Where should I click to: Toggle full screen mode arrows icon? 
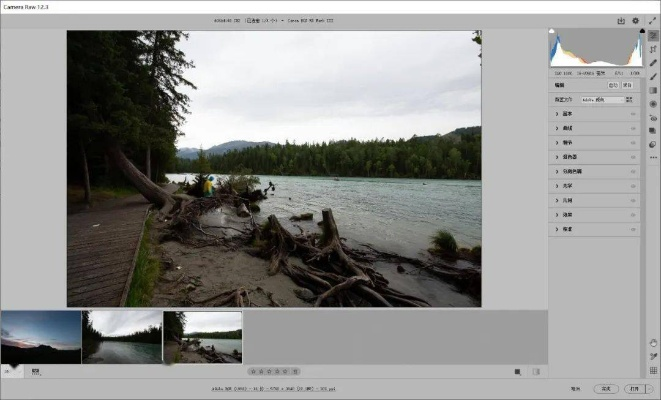(652, 21)
